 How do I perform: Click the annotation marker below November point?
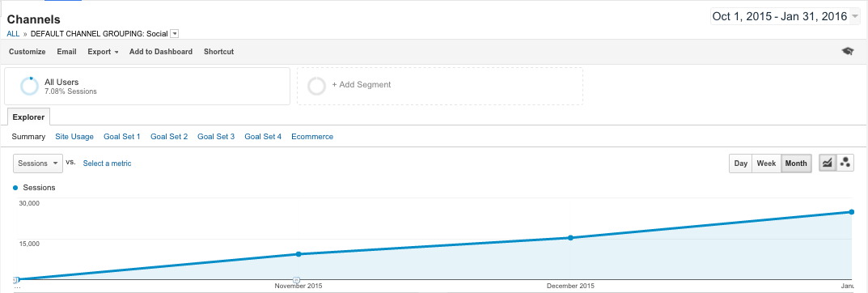[x=296, y=280]
